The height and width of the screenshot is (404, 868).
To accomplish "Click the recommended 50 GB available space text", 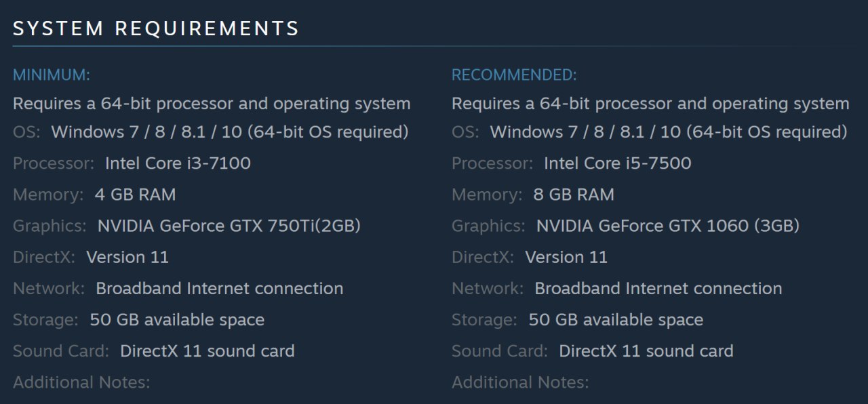I will tap(616, 320).
